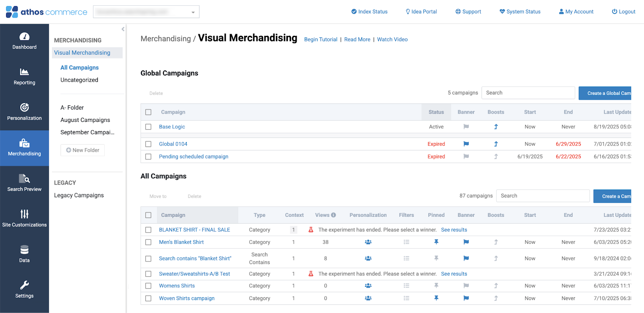Click the pinned icon for Men's Blanket Shirt
This screenshot has height=313, width=644.
pos(436,242)
